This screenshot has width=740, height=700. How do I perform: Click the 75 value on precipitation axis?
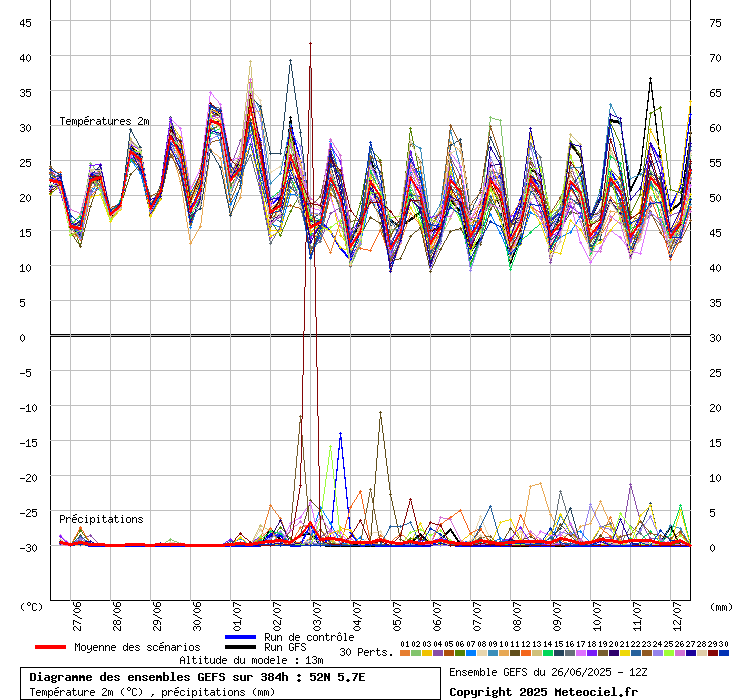coord(715,23)
